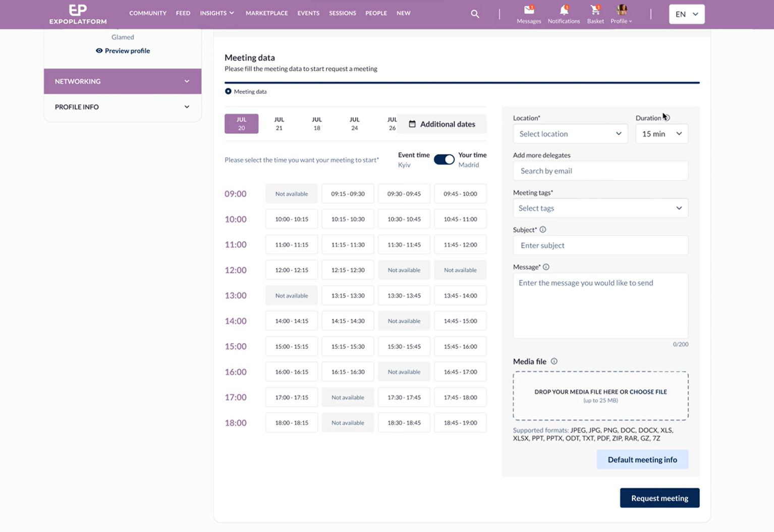The height and width of the screenshot is (532, 774).
Task: Open the Basket cart icon
Action: coord(595,10)
